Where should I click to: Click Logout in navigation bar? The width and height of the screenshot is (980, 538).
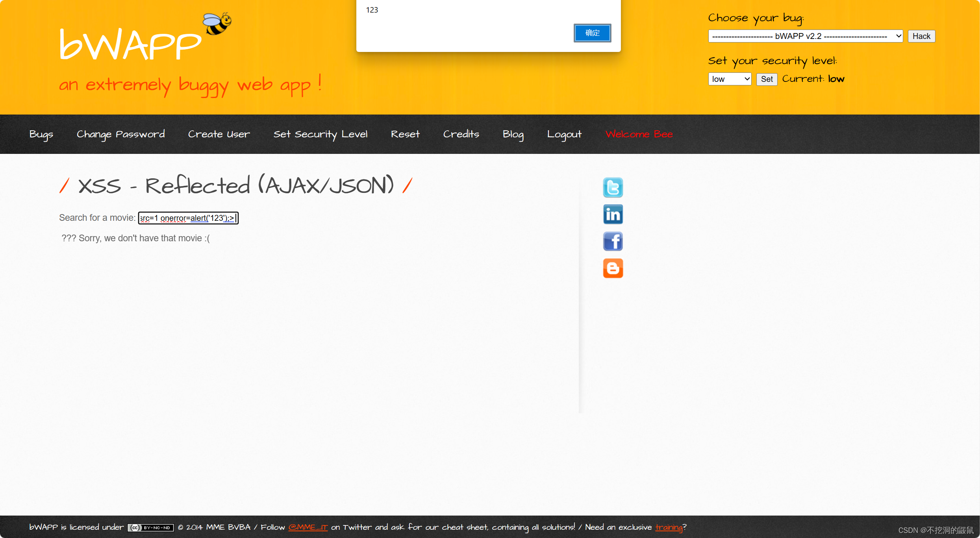click(564, 134)
